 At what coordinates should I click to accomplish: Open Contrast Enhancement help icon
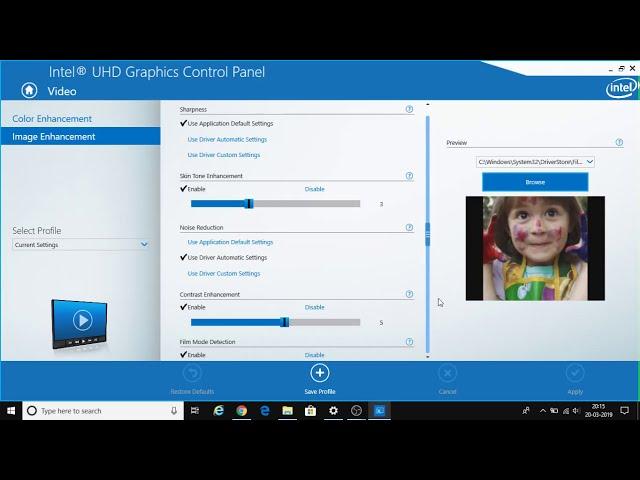pyautogui.click(x=409, y=294)
